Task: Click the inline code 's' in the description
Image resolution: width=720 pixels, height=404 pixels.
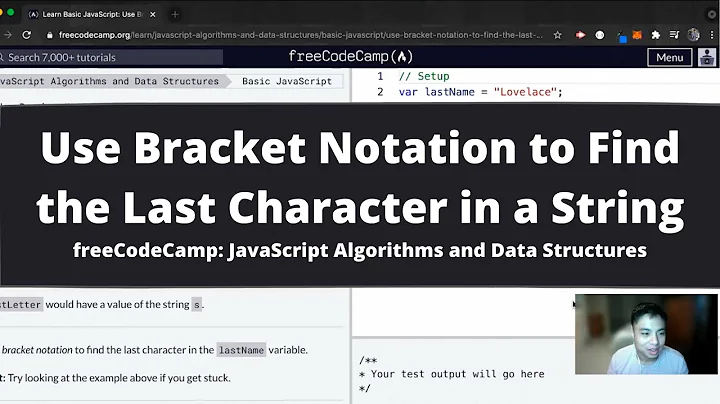Action: [197, 304]
